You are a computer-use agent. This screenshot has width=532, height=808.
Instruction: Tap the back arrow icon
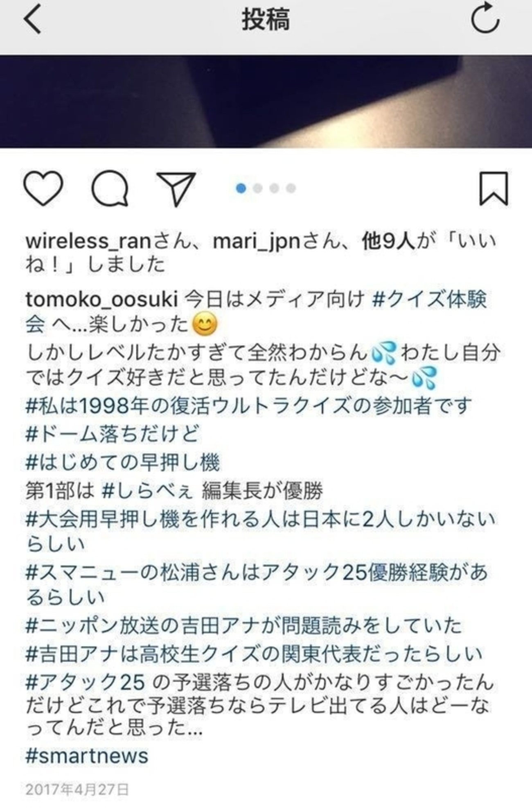(33, 20)
